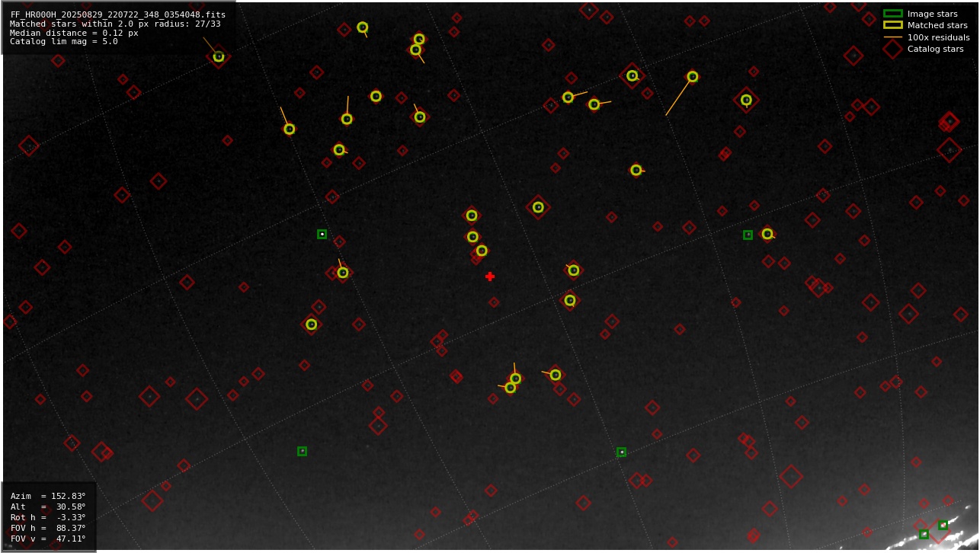Click the orange 100x residuals legend line
This screenshot has height=553, width=980.
click(892, 37)
